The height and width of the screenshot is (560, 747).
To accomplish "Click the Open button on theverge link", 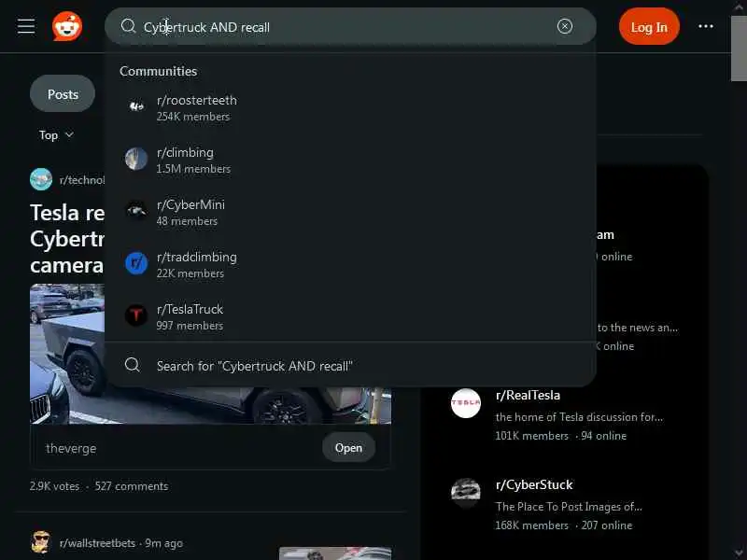I will [x=348, y=448].
